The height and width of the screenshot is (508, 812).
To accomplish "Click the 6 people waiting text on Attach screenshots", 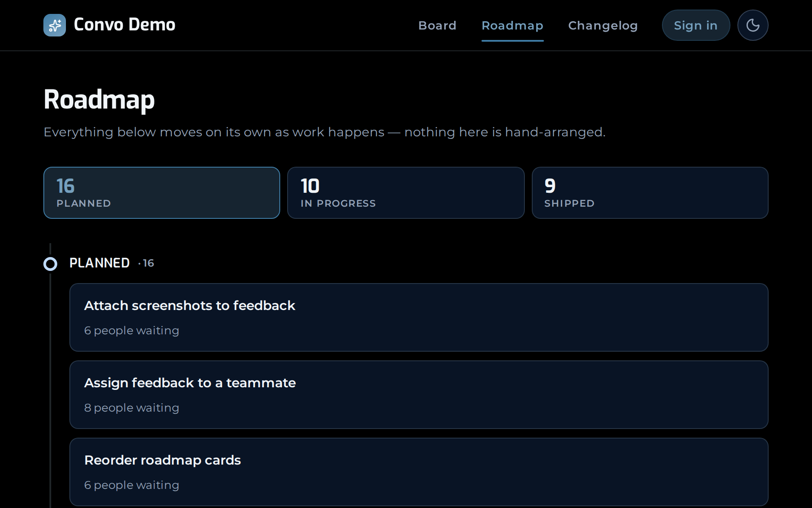I will [x=131, y=330].
